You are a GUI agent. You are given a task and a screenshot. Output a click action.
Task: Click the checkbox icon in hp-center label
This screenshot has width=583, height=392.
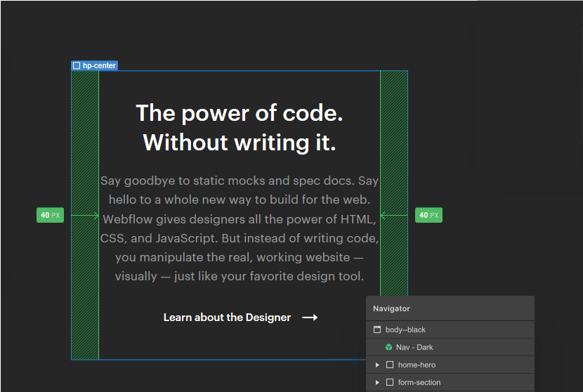click(x=77, y=65)
